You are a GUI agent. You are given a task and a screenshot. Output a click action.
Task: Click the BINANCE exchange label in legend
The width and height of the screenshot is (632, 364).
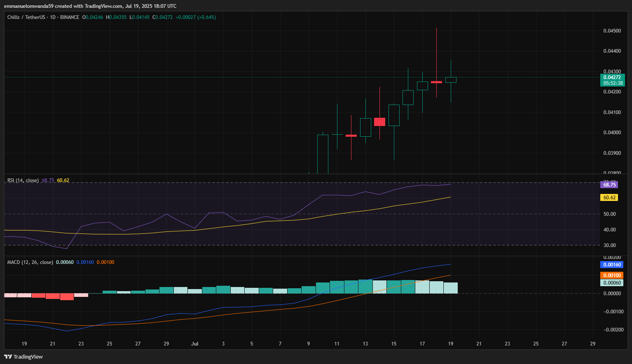click(70, 17)
